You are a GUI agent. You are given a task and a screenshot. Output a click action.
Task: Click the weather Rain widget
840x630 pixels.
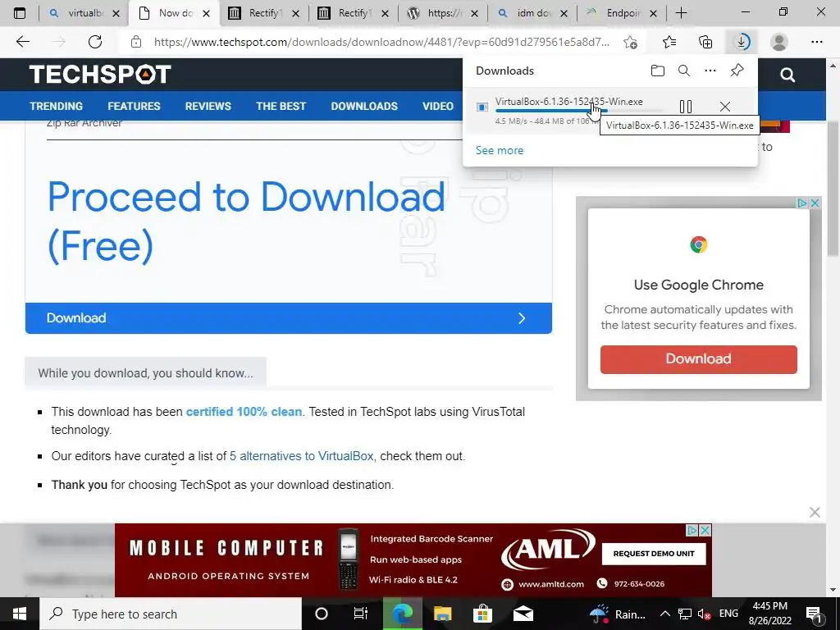coord(617,614)
